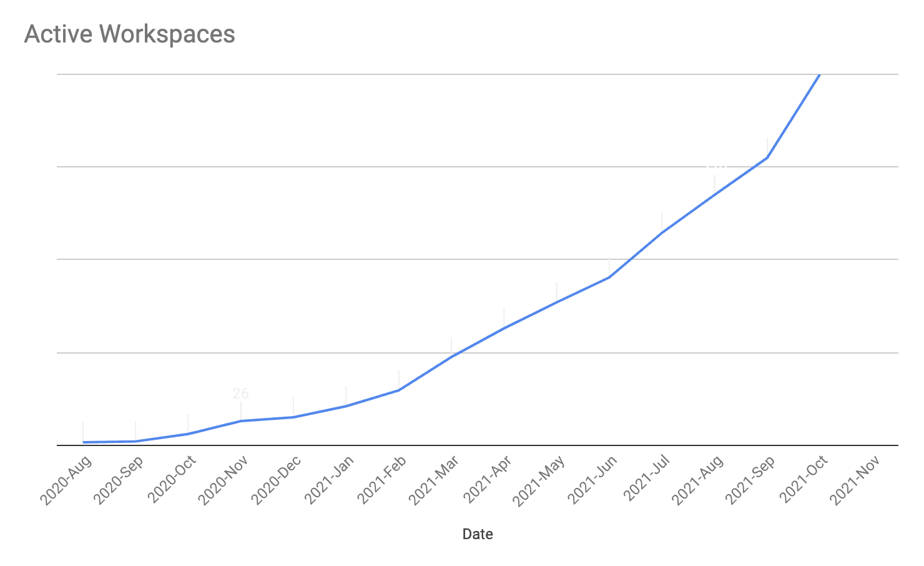Click the 2020-Oct axis label

(171, 480)
